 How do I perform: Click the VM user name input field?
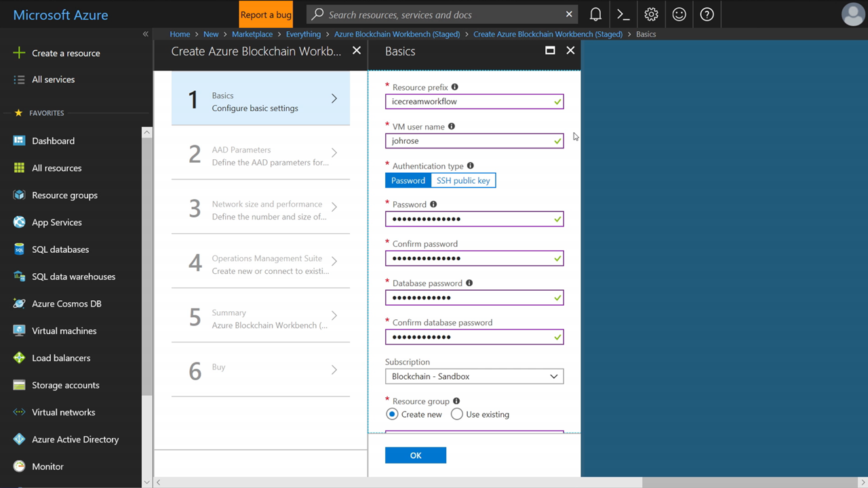click(474, 141)
